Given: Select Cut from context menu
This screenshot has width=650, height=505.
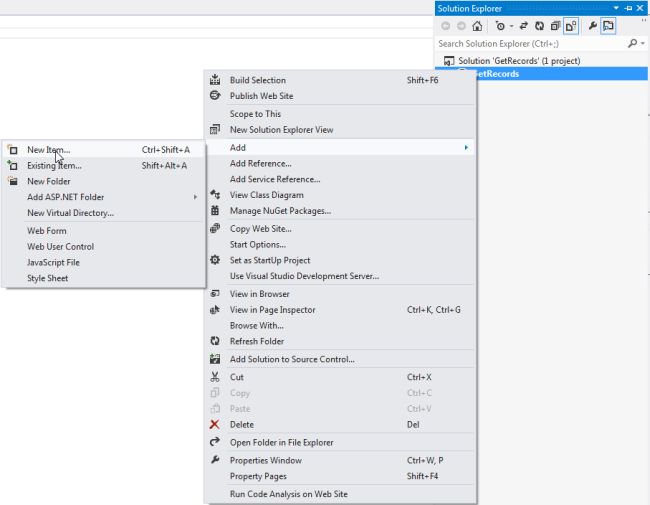Looking at the screenshot, I should tap(340, 377).
